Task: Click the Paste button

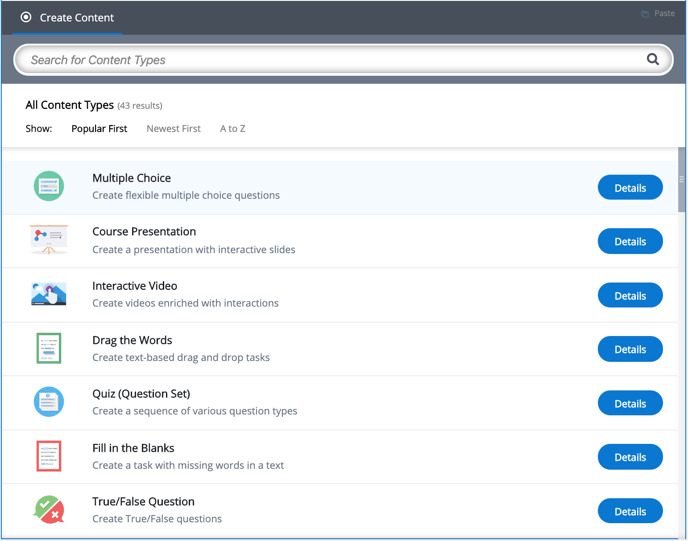Action: coord(658,14)
